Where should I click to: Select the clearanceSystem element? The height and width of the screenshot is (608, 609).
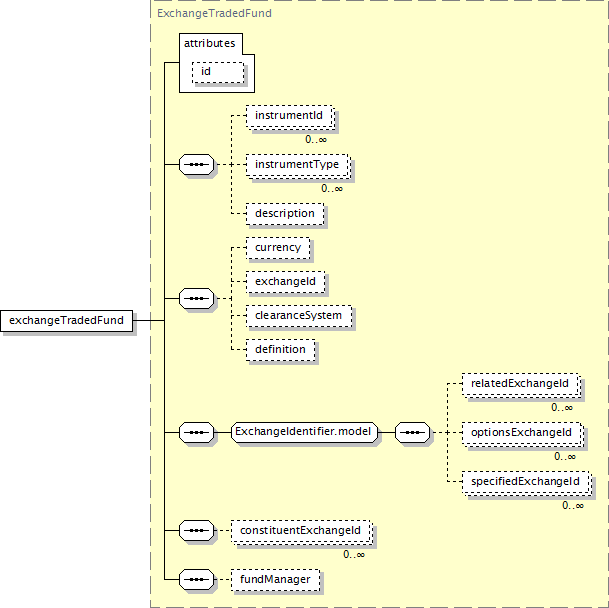299,316
